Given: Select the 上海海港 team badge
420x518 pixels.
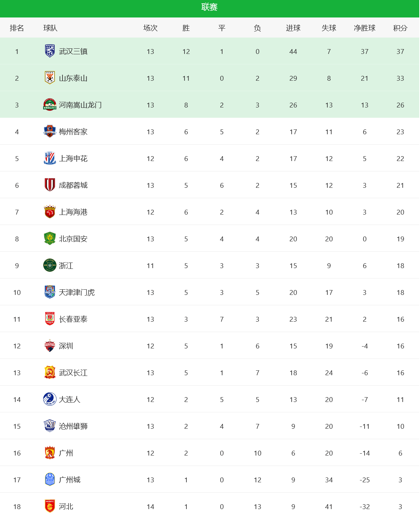Looking at the screenshot, I should (x=50, y=212).
